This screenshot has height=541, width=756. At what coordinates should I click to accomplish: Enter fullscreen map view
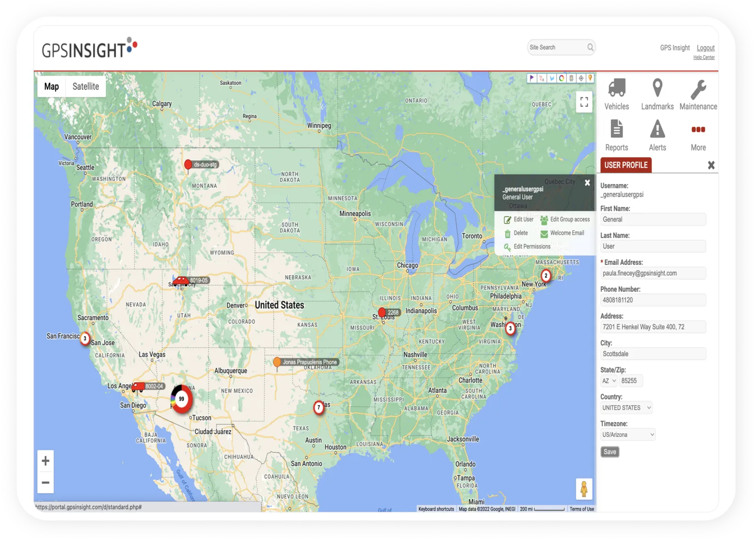[584, 102]
